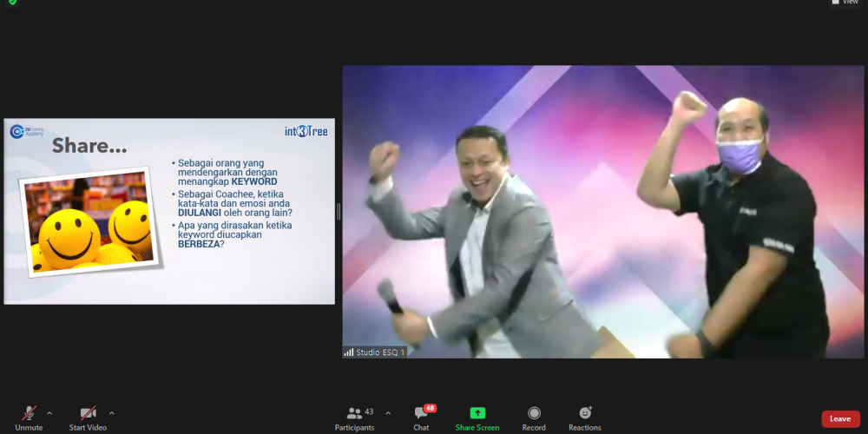Click the Studio ESQ 1 name label
This screenshot has height=434, width=868.
pyautogui.click(x=375, y=352)
